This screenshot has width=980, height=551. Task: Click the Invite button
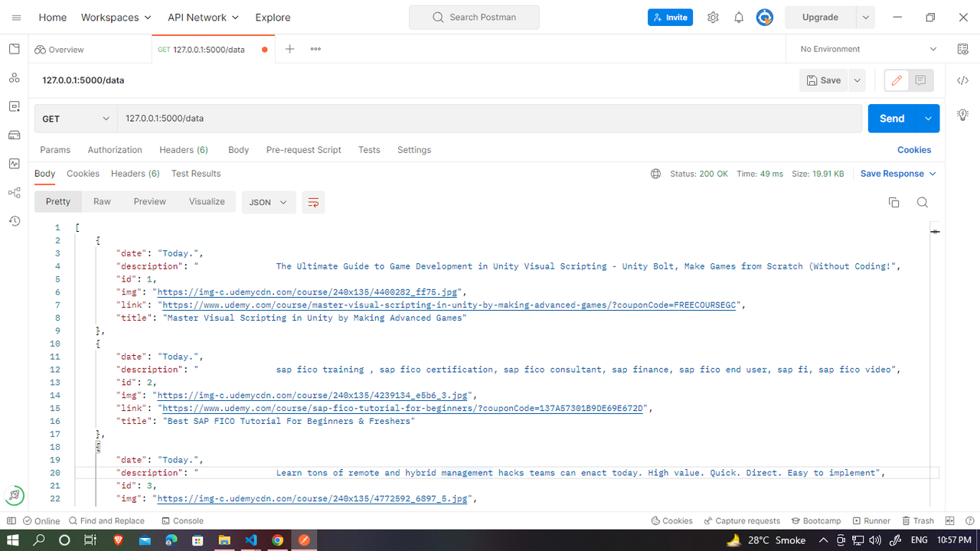click(x=670, y=18)
